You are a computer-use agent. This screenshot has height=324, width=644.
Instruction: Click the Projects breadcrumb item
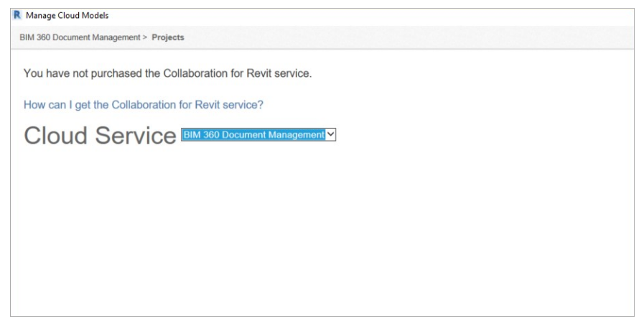pos(168,37)
